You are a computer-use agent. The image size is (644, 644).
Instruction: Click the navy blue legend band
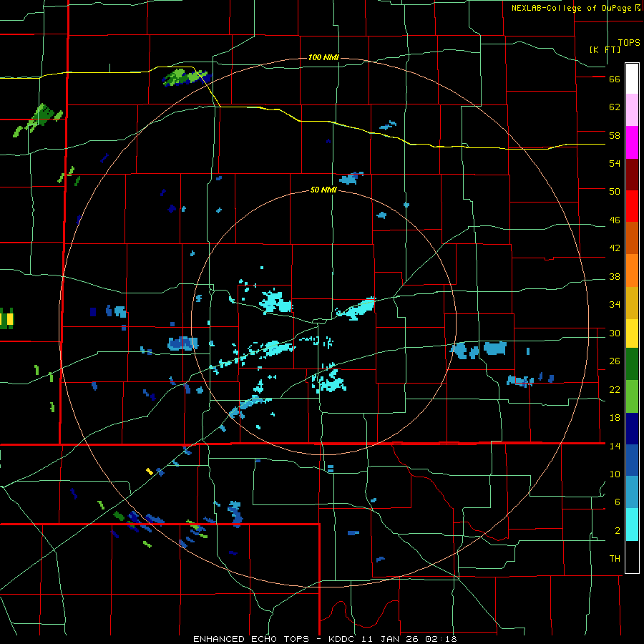[632, 429]
